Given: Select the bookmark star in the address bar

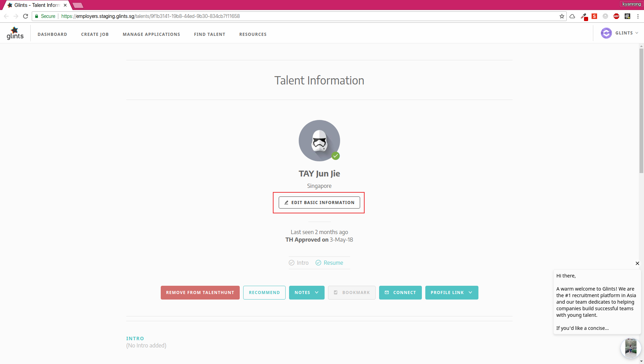Looking at the screenshot, I should click(x=562, y=16).
